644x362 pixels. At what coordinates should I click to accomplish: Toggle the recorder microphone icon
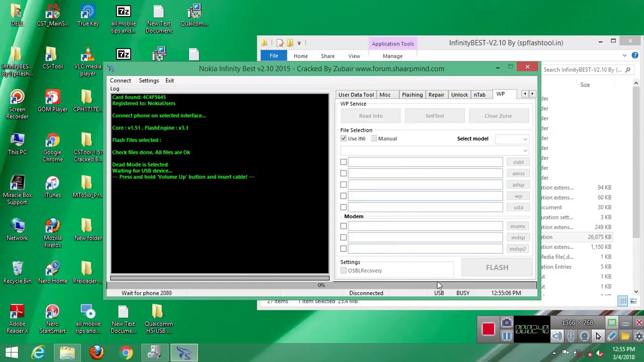point(571,336)
